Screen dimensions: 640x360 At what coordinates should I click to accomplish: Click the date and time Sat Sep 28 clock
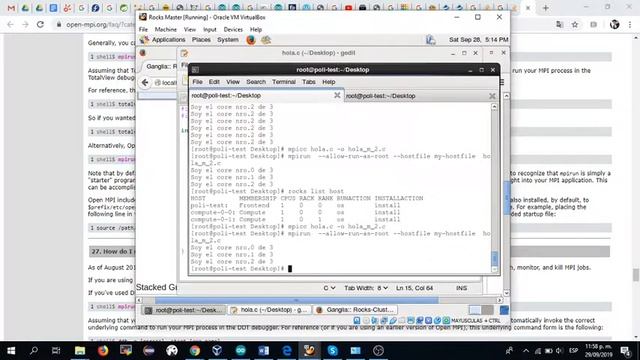478,40
